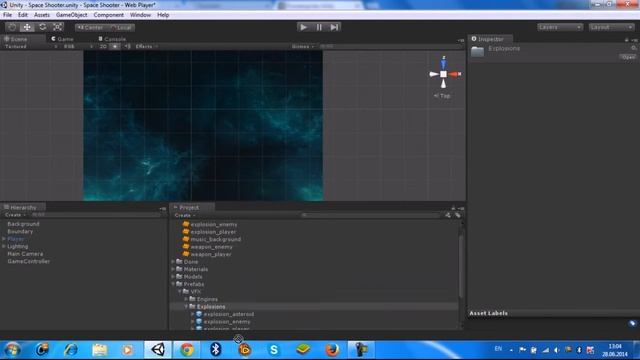Select the Scale transform tool
Screen dimensions: 640x360
(58, 27)
